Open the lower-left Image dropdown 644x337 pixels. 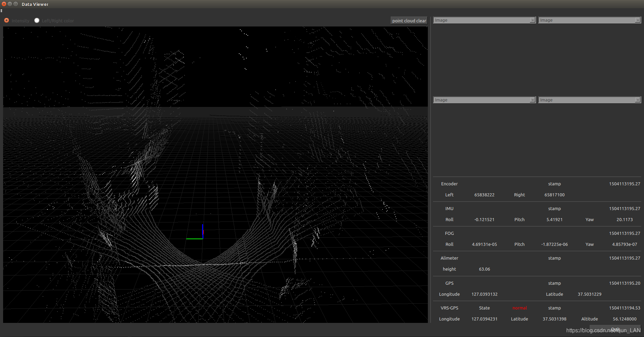(484, 100)
